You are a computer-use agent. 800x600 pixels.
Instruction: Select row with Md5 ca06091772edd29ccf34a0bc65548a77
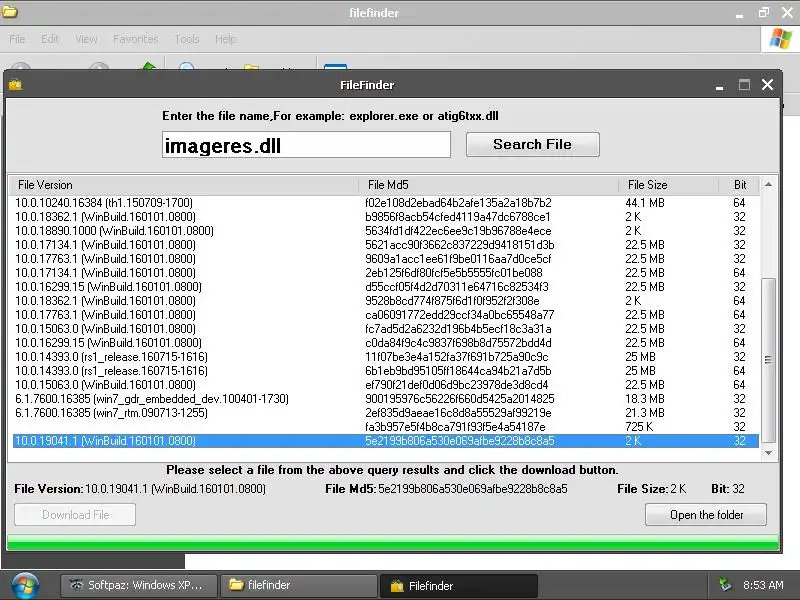pos(385,315)
